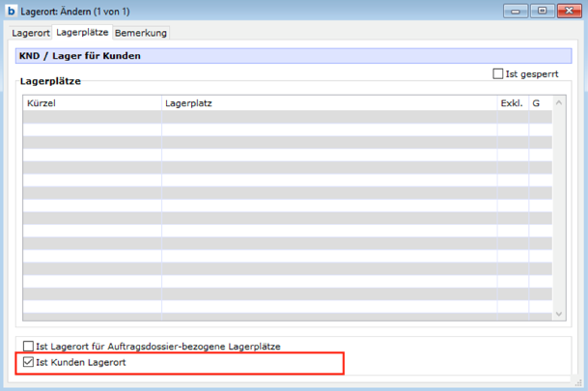The width and height of the screenshot is (588, 391).
Task: Click the Lagerplatz column header
Action: (x=328, y=102)
